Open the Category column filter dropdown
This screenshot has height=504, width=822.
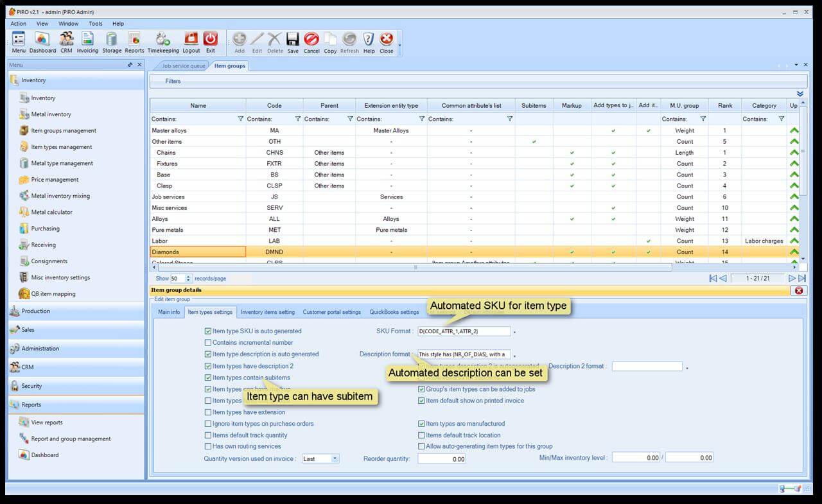(x=782, y=119)
